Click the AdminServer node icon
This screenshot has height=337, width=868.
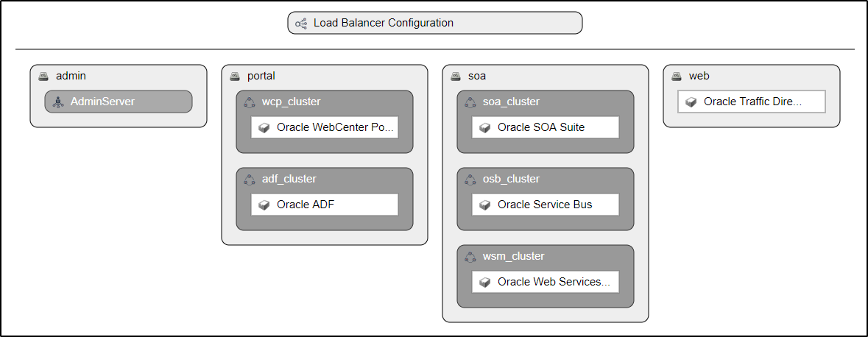click(x=58, y=102)
